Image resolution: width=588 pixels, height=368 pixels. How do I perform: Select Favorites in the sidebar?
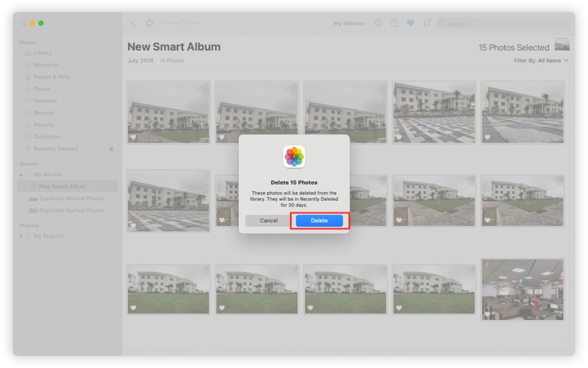click(x=45, y=101)
